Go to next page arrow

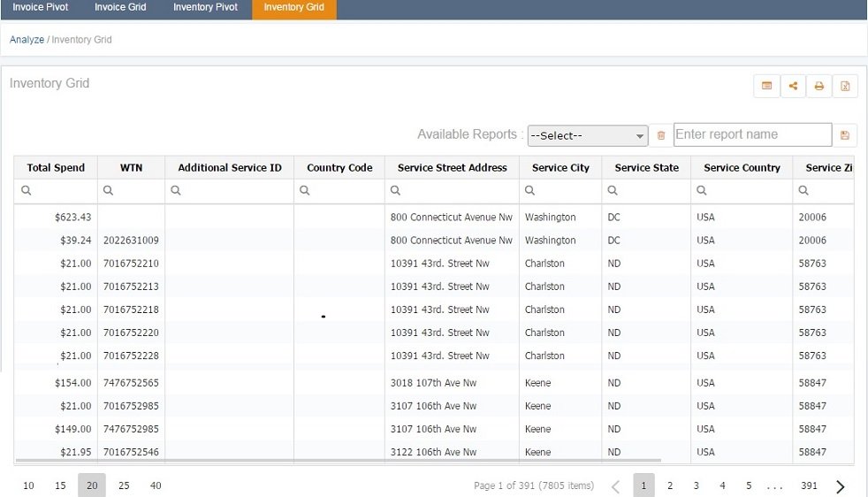point(841,486)
